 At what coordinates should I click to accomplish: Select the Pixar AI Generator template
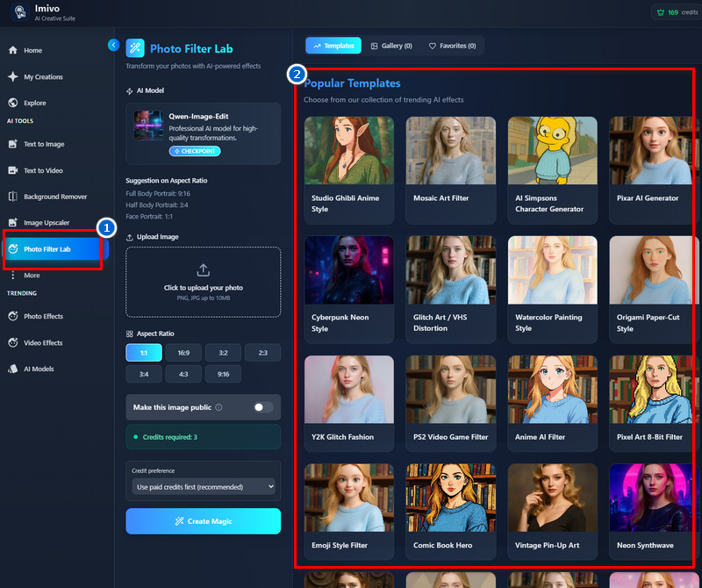coord(654,170)
